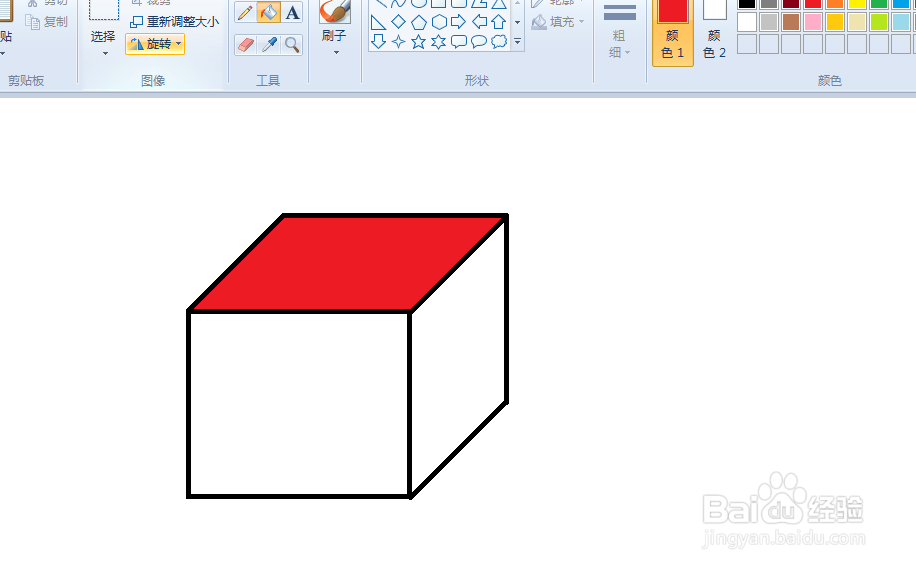Screen dimensions: 916x570
Task: Pick the left arrow shape
Action: click(x=479, y=22)
